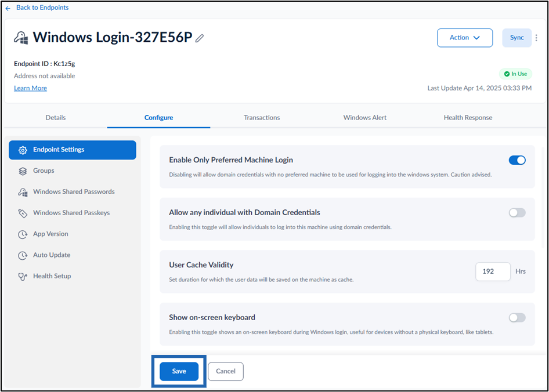Open Groups in the sidebar
This screenshot has width=549, height=392.
point(73,171)
